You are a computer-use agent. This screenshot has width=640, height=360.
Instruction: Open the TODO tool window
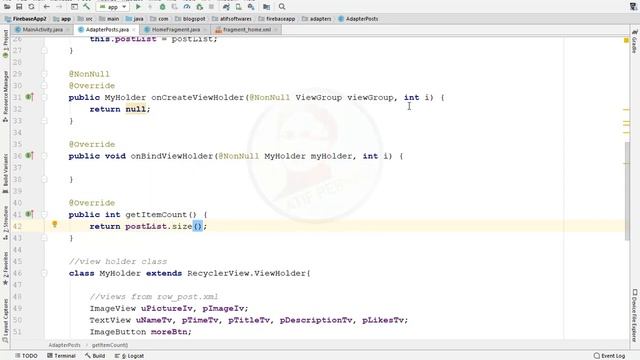point(26,356)
